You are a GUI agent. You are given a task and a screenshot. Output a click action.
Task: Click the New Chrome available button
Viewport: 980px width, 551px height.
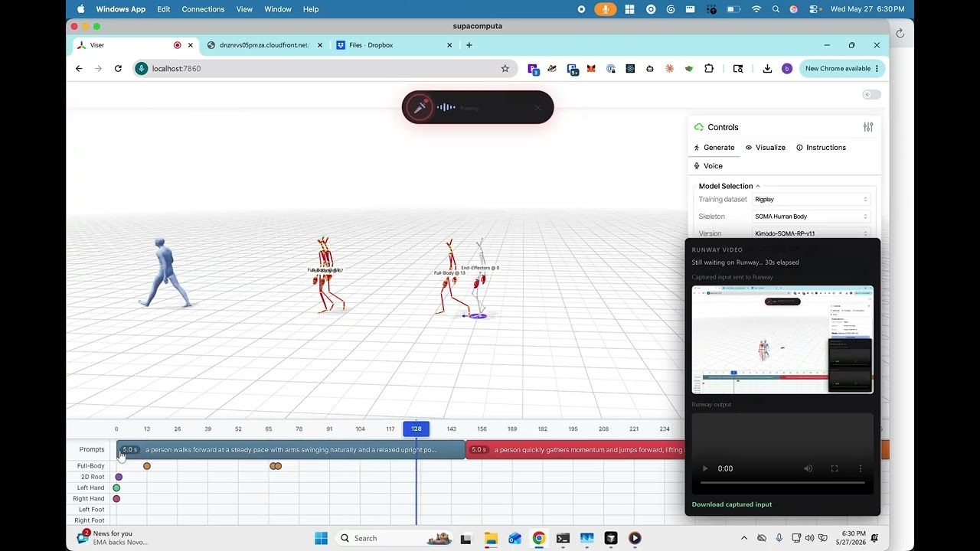(x=842, y=69)
